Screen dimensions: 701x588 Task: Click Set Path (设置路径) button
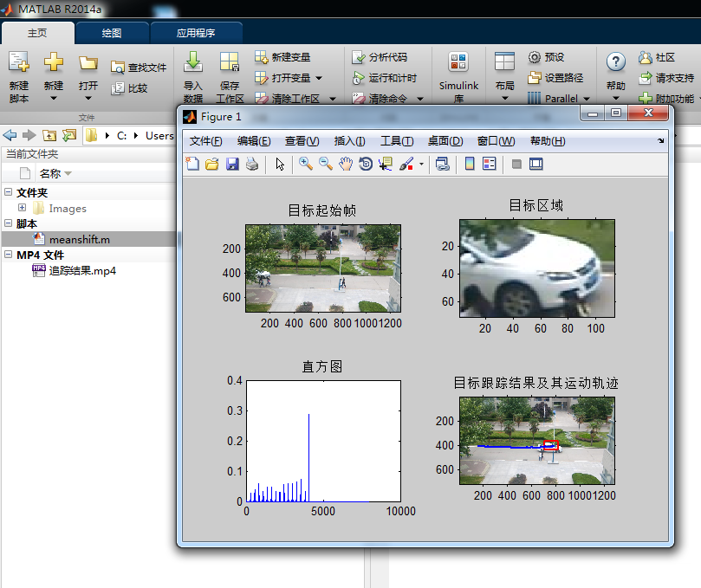pyautogui.click(x=555, y=78)
